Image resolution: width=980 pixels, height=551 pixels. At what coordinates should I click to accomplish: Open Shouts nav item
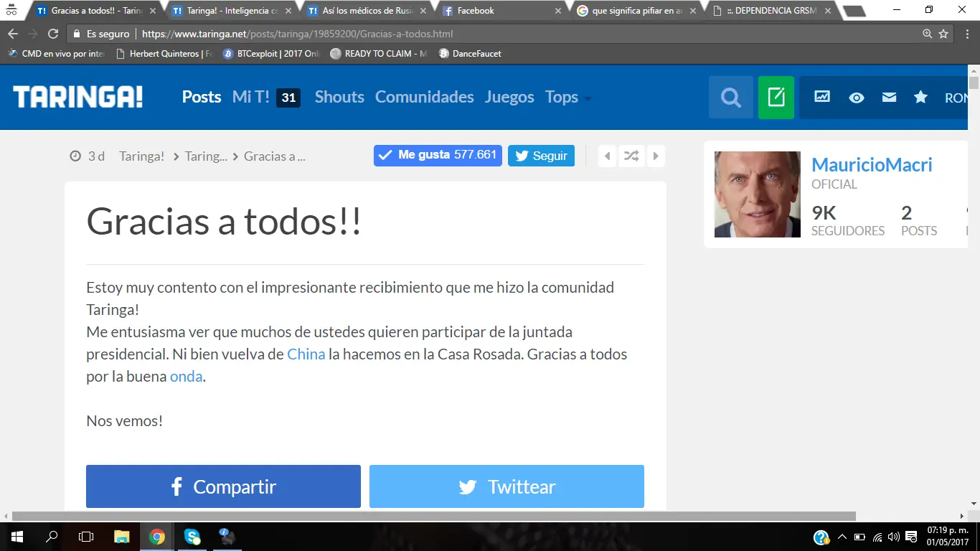point(339,97)
